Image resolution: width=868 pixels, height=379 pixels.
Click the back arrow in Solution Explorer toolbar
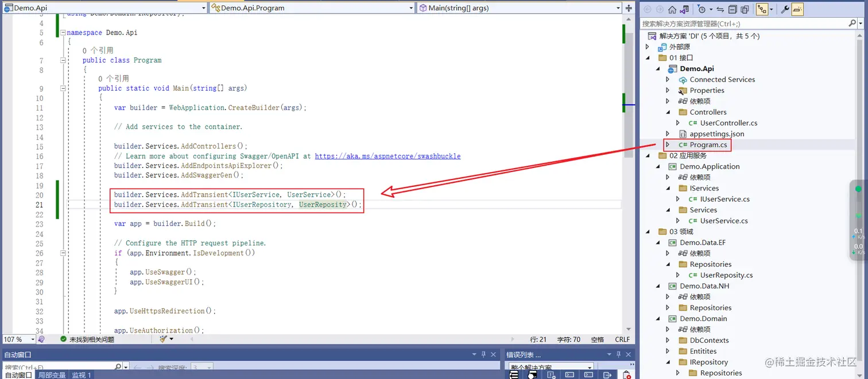point(648,10)
